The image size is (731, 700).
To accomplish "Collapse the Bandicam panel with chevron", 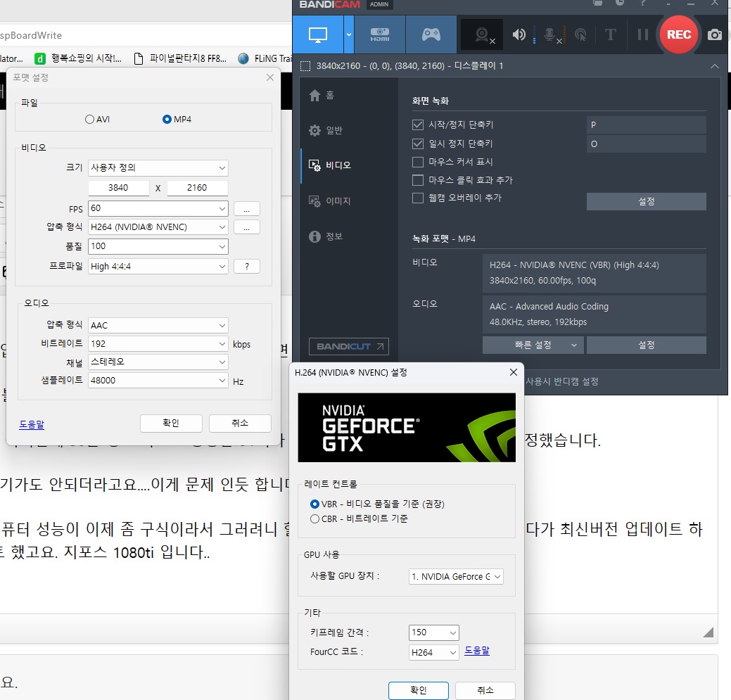I will 715,66.
